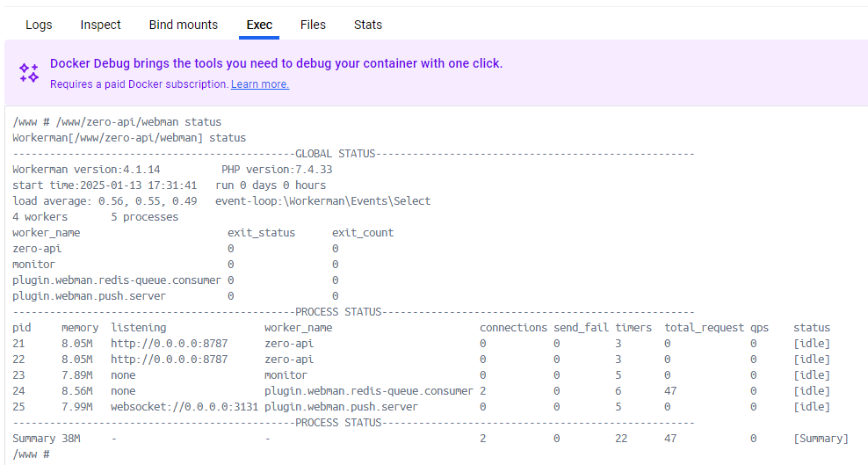The image size is (868, 465).
Task: Click the Learn more link
Action: coord(260,84)
